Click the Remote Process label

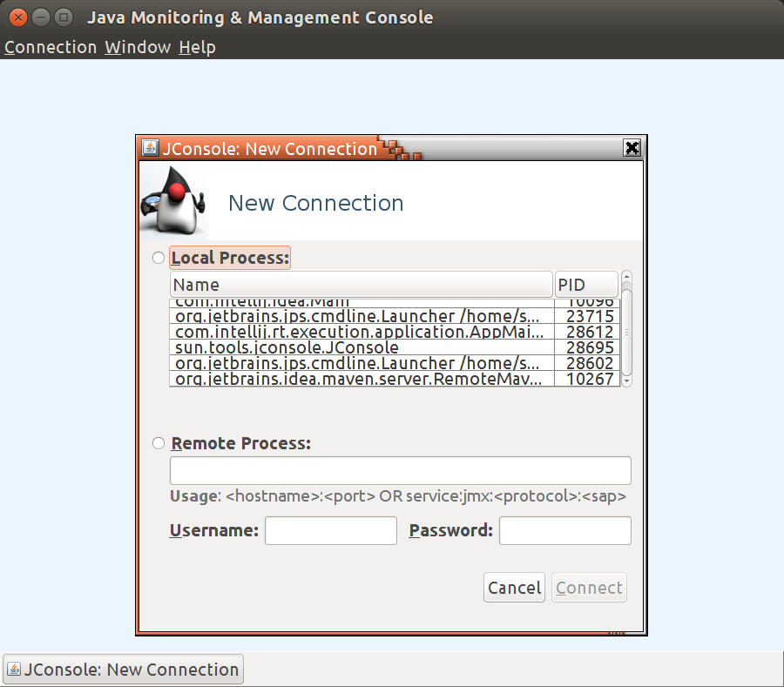coord(241,443)
